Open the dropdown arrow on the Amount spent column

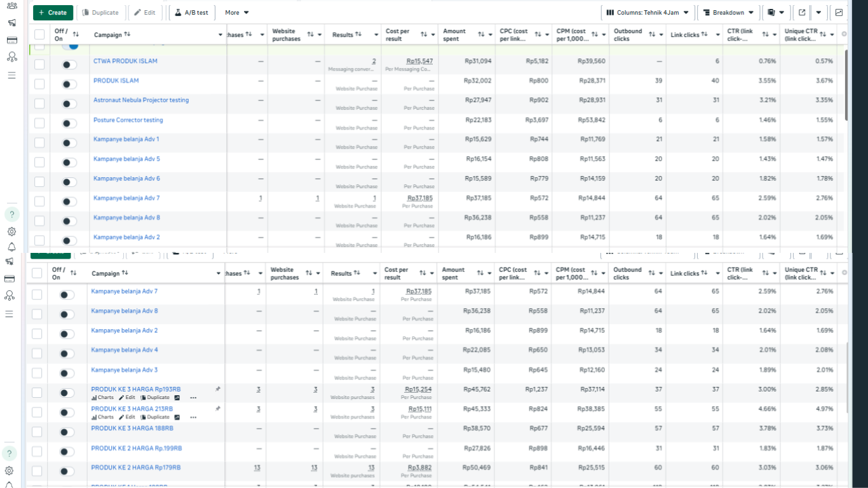[490, 34]
